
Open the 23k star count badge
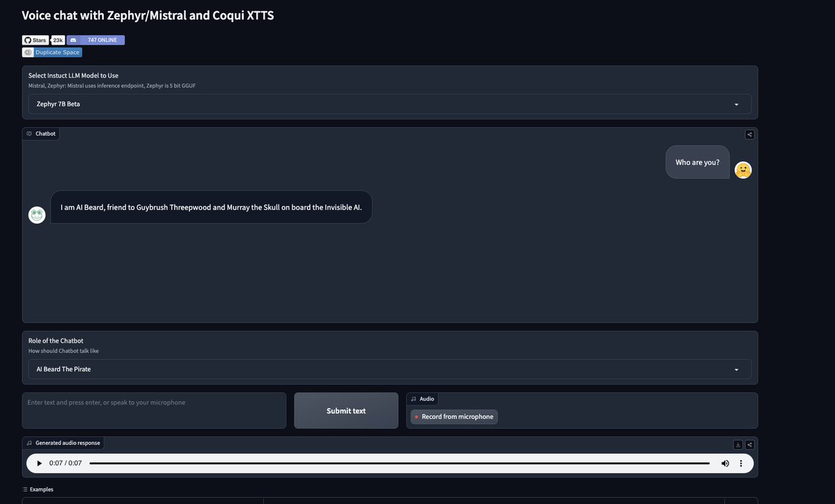(58, 40)
